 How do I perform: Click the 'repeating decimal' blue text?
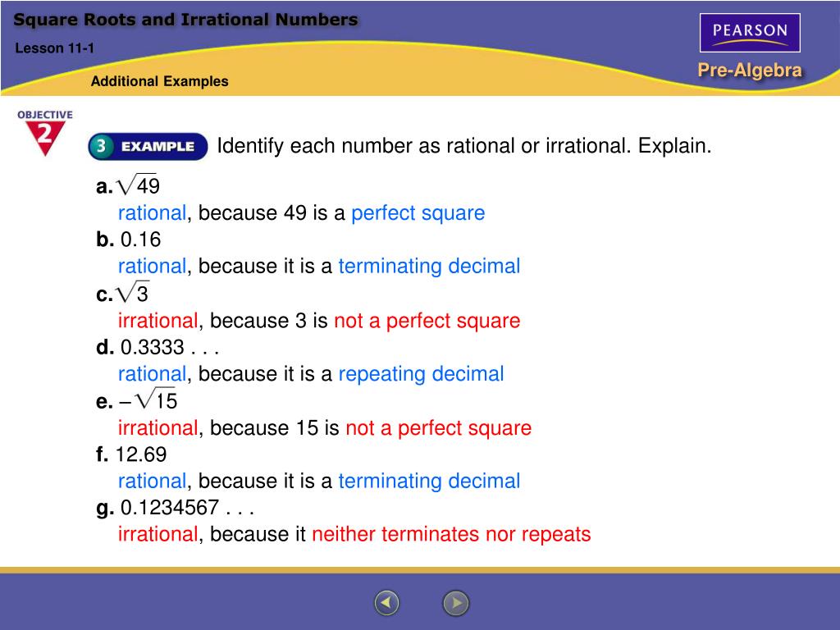pos(421,374)
